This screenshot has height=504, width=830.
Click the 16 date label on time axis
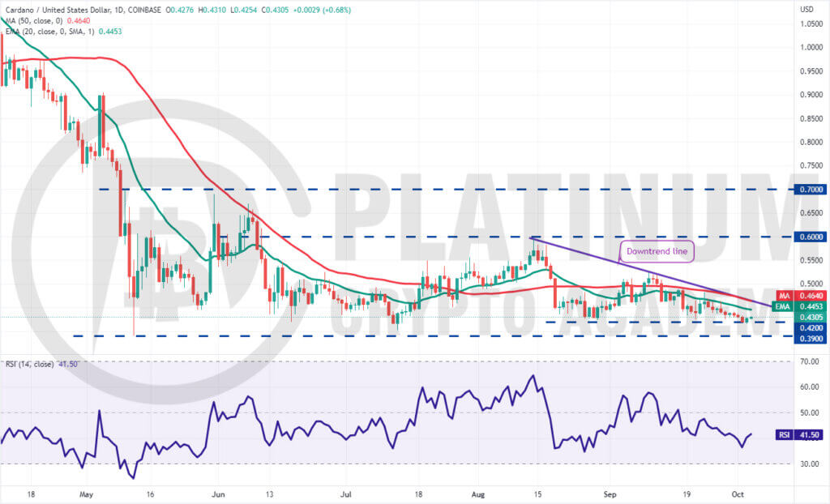(x=150, y=494)
